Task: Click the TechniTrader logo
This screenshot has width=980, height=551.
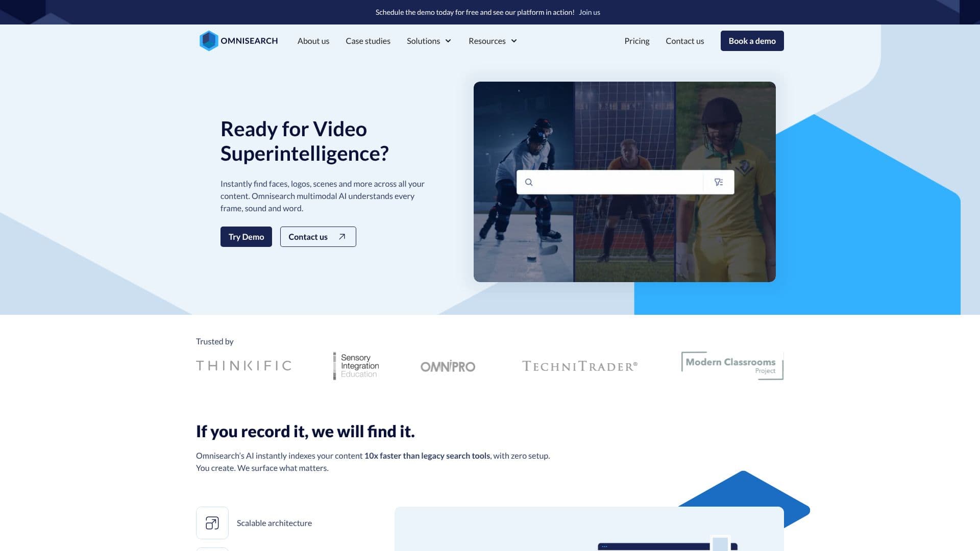Action: point(580,366)
